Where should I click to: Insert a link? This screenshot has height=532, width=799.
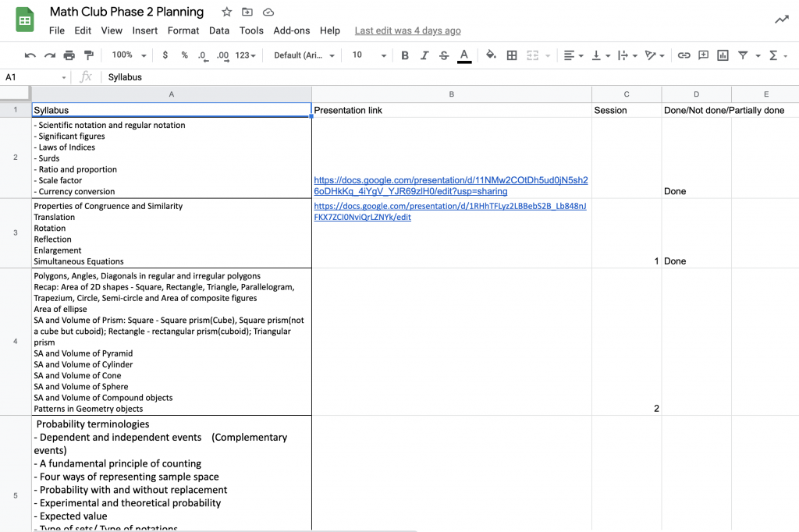tap(684, 55)
